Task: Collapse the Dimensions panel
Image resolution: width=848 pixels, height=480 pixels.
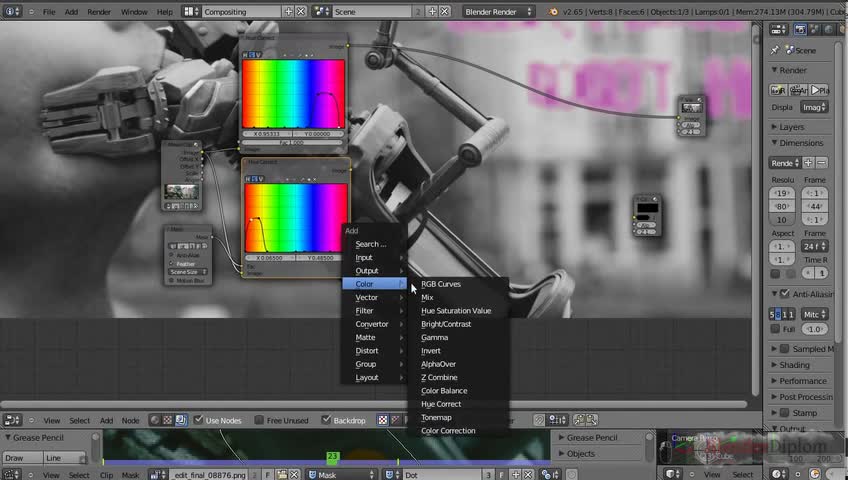Action: click(x=774, y=143)
